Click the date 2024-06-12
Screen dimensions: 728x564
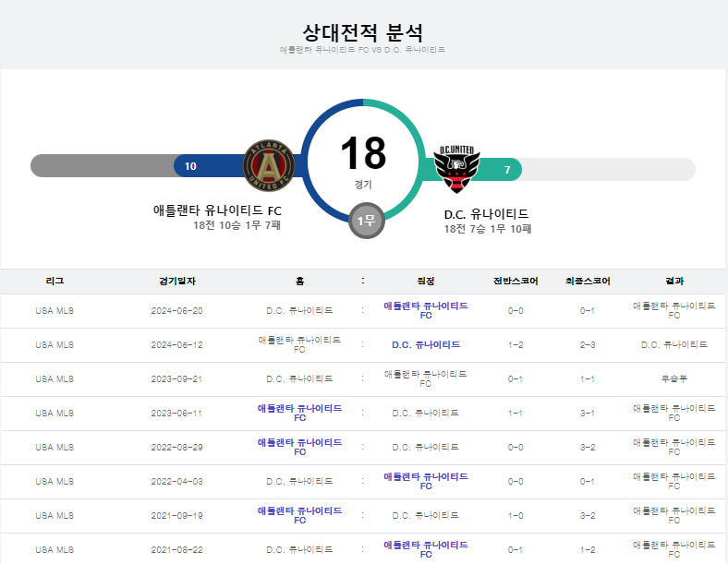176,345
